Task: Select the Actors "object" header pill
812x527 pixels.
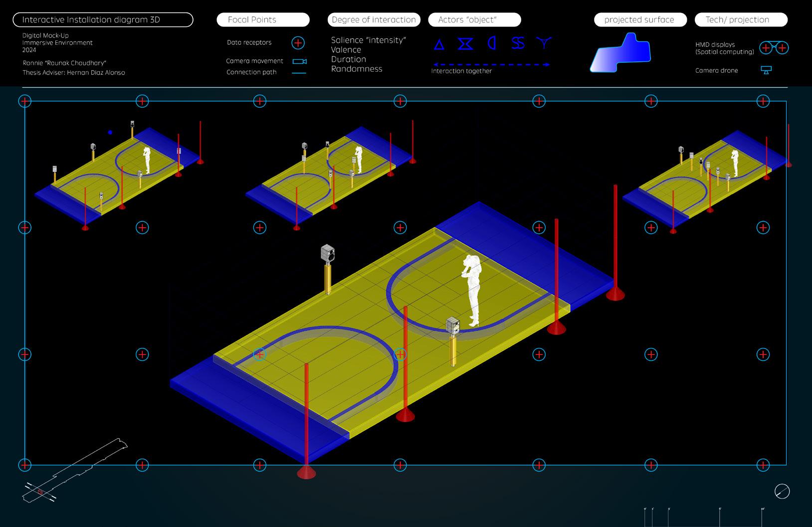Action: coord(474,20)
